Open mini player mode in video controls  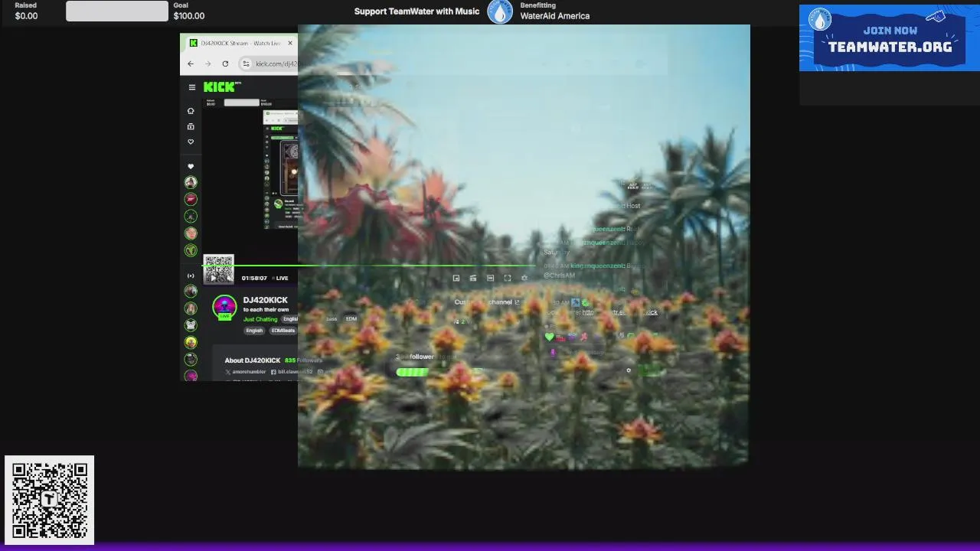pyautogui.click(x=456, y=278)
